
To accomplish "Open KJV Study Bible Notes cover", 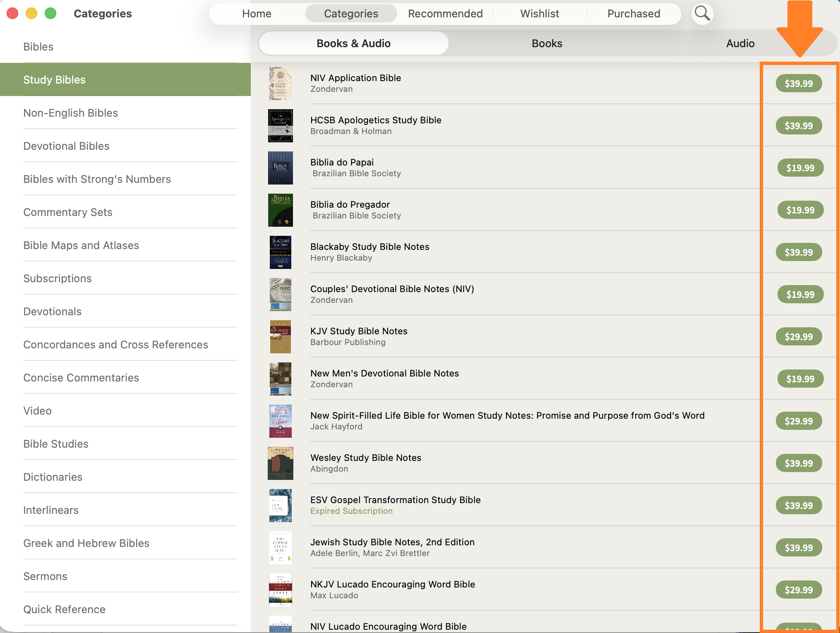I will (x=281, y=337).
